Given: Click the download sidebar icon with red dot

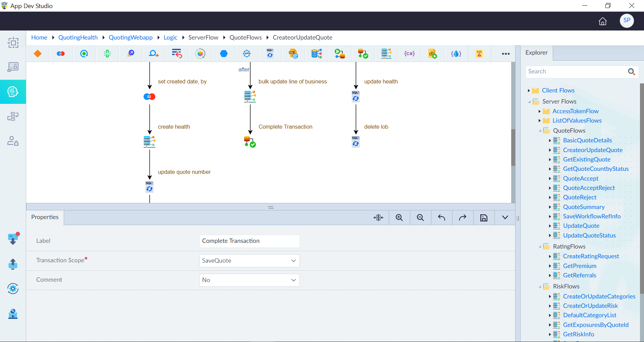Looking at the screenshot, I should point(13,239).
